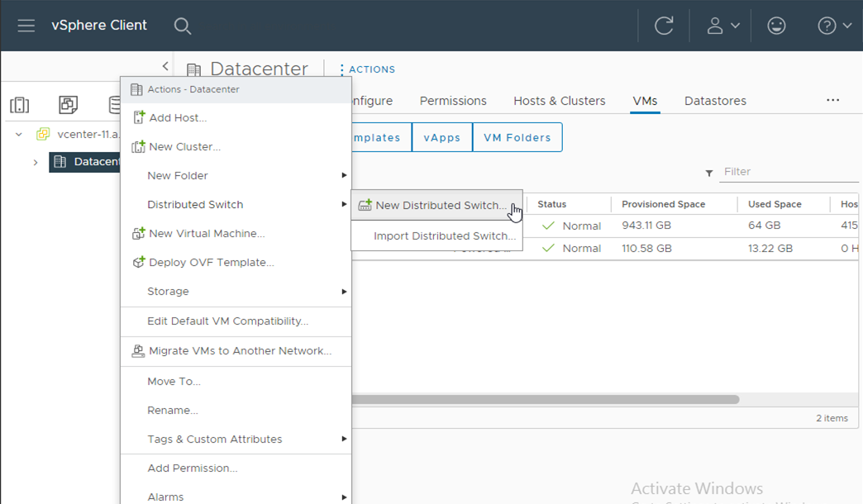Image resolution: width=863 pixels, height=504 pixels.
Task: Open the user account dropdown
Action: coord(722,26)
